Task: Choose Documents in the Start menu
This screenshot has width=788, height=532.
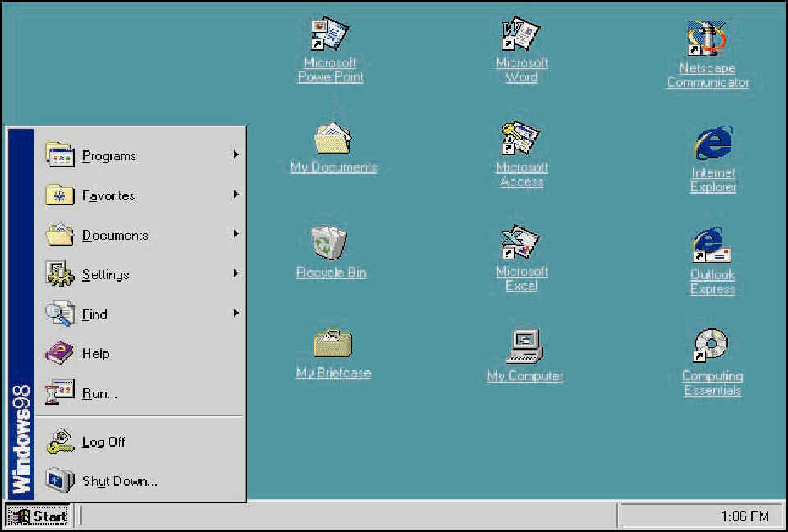Action: [x=140, y=235]
